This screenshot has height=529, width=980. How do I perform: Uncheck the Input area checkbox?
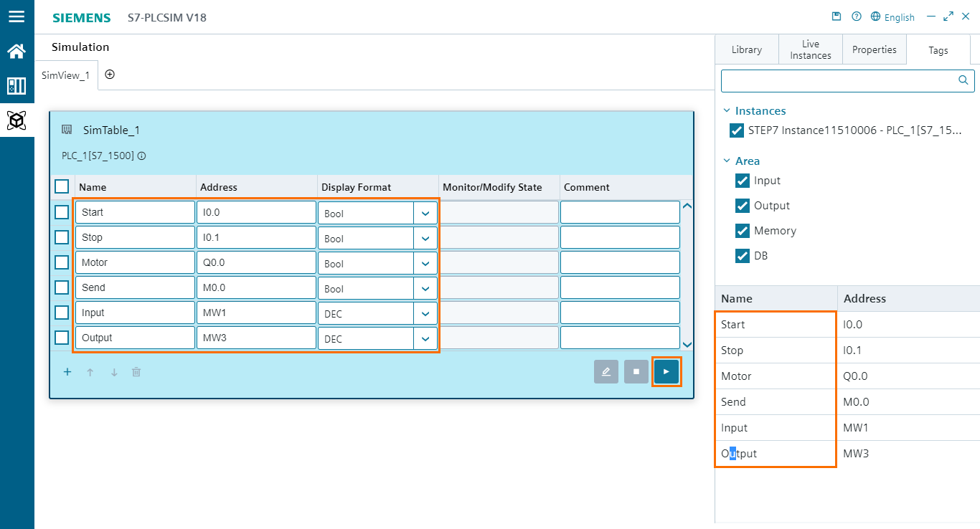(x=743, y=181)
